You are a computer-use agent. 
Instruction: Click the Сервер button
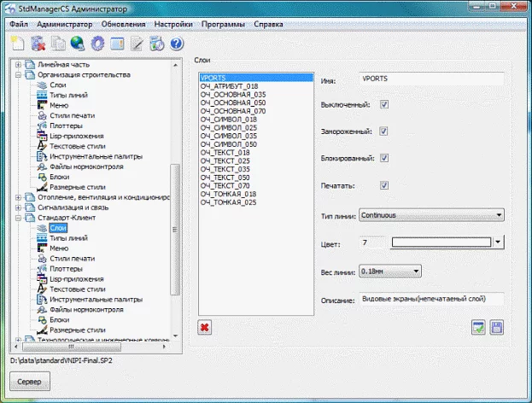(x=30, y=381)
